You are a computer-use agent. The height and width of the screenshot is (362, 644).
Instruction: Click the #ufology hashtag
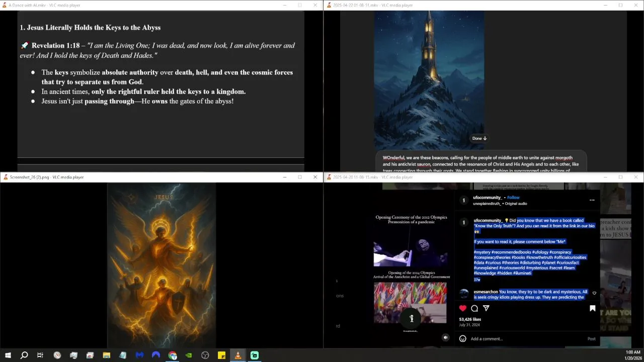pos(540,252)
